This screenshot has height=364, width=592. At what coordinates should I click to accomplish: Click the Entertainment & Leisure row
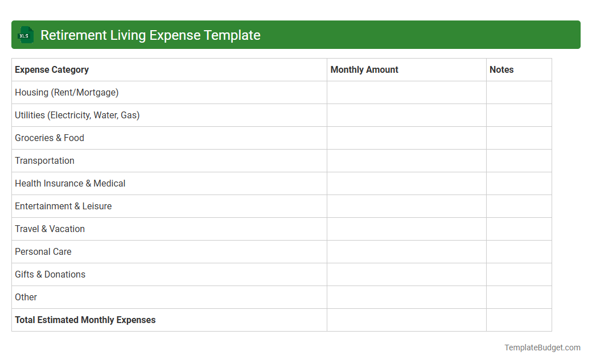click(63, 206)
